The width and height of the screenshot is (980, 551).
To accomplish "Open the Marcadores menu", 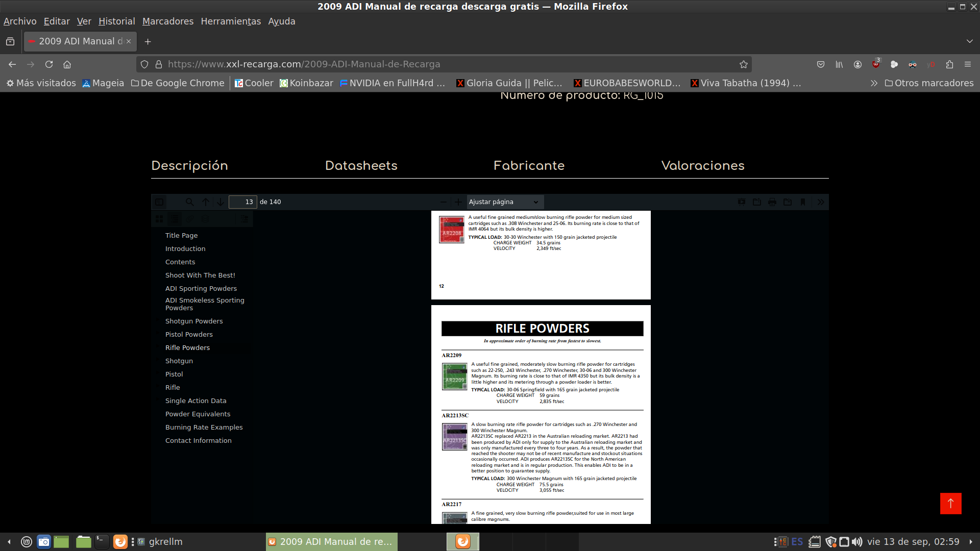I will (x=167, y=21).
